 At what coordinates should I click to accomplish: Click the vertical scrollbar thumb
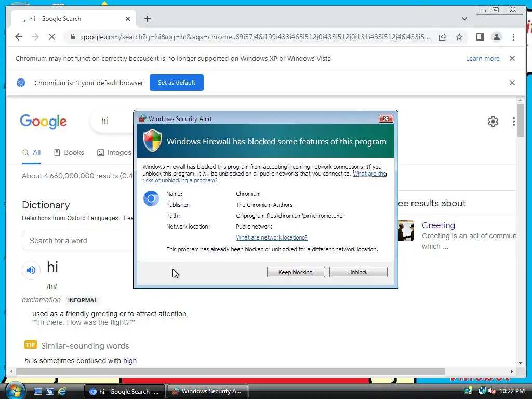520,121
